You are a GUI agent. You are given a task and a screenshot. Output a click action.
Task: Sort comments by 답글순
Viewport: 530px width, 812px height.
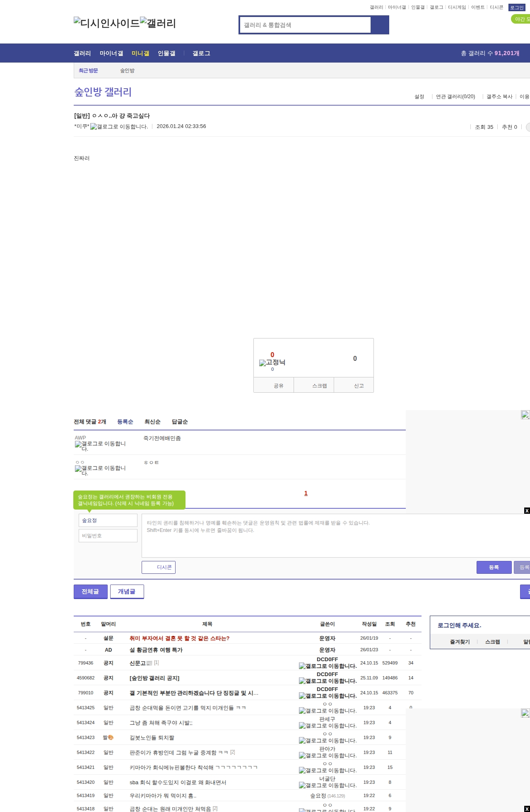pos(180,422)
